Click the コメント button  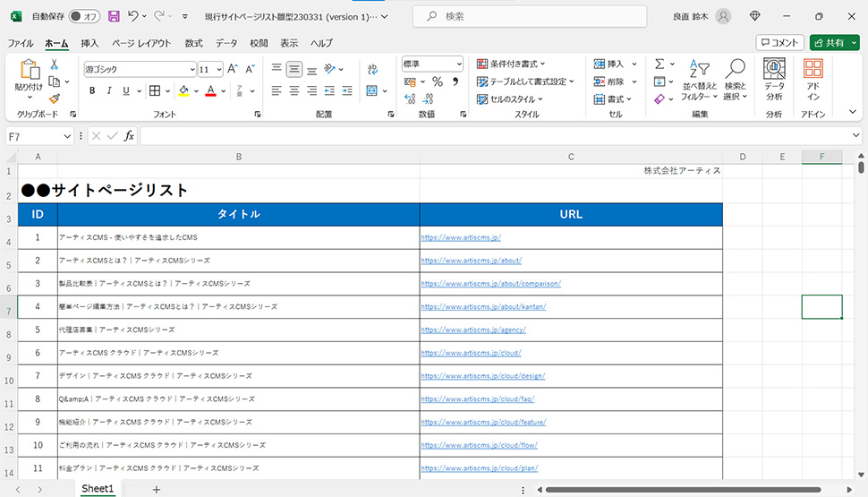tap(779, 43)
